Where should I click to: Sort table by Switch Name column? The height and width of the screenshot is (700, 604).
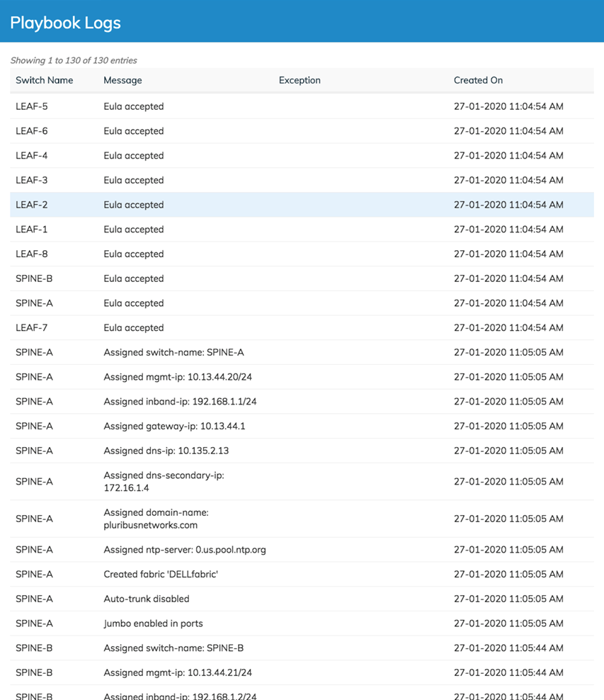44,80
